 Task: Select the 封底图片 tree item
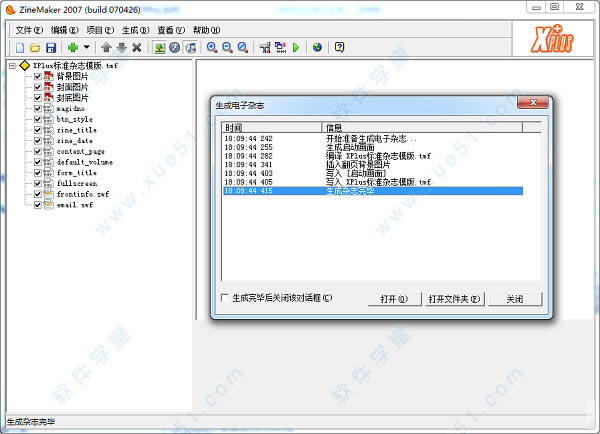click(x=72, y=98)
